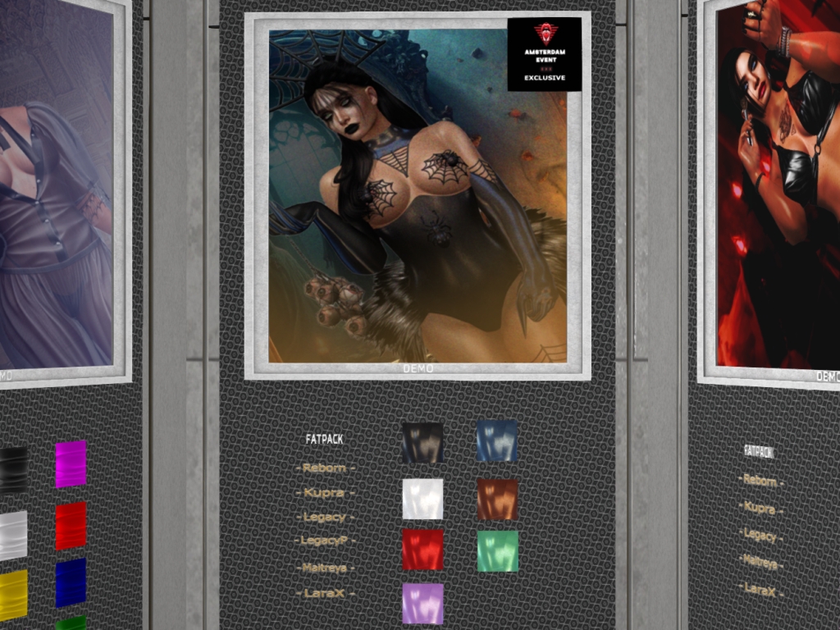Pick the dark blue swatch on left vendor
Viewport: 840px width, 630px height.
(71, 582)
